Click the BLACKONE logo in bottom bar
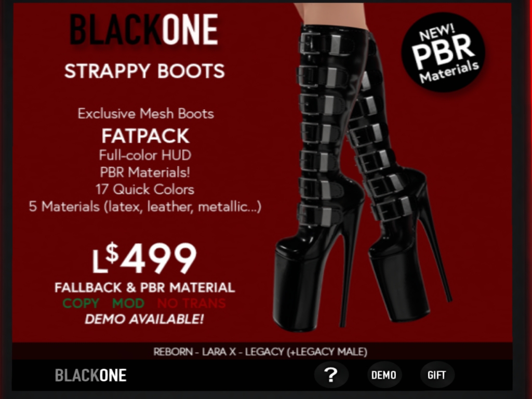This screenshot has height=399, width=532. point(90,375)
